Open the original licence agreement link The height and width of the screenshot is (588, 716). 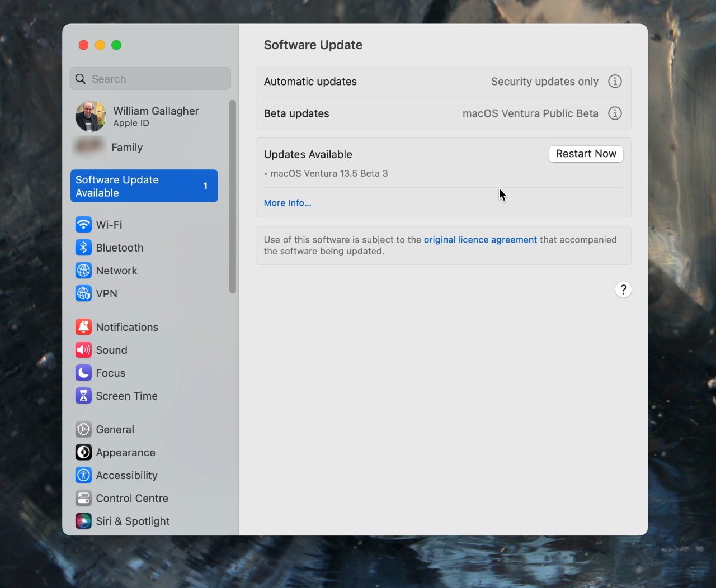(480, 240)
